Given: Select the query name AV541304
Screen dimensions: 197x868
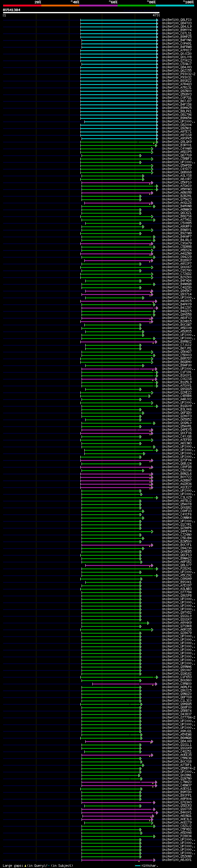Looking at the screenshot, I should click(11, 10).
